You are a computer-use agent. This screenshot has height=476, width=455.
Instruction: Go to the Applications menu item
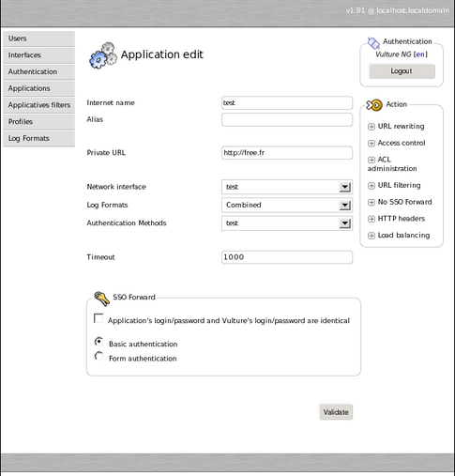coord(38,88)
